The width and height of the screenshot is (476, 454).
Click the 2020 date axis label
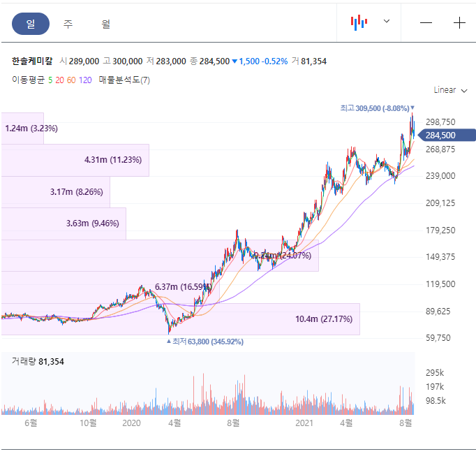tap(131, 423)
